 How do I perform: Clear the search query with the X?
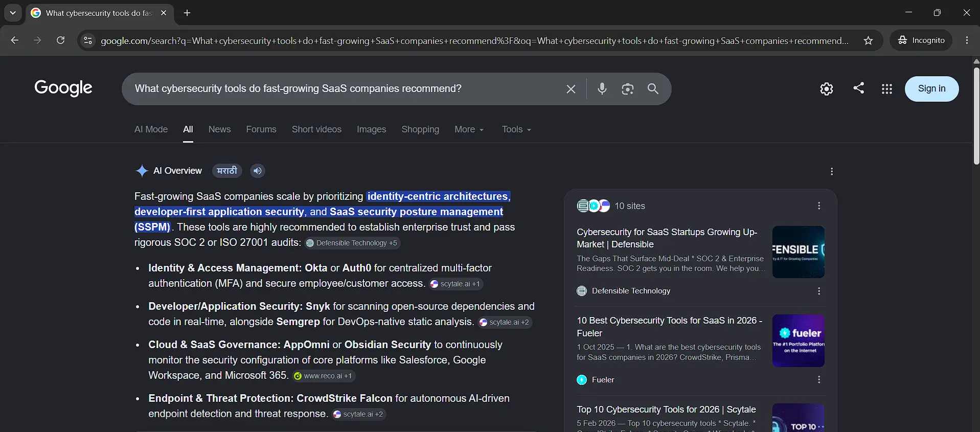[x=571, y=89]
